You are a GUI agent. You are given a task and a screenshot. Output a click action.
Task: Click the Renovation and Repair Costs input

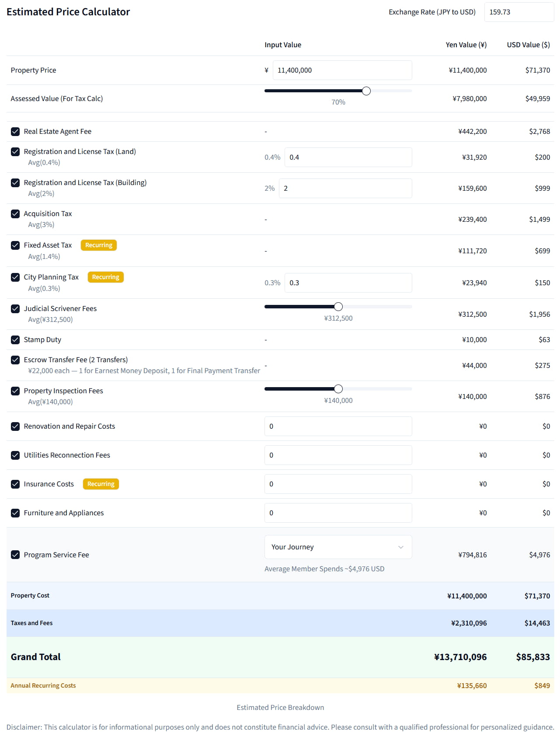pos(338,426)
